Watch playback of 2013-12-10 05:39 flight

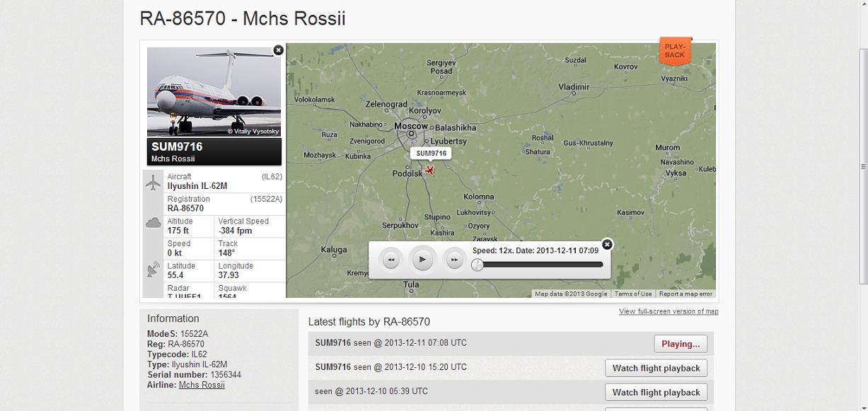tap(656, 392)
